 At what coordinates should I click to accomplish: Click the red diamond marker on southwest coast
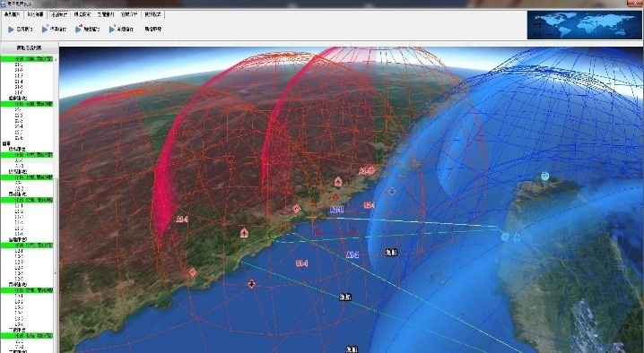[x=192, y=271]
